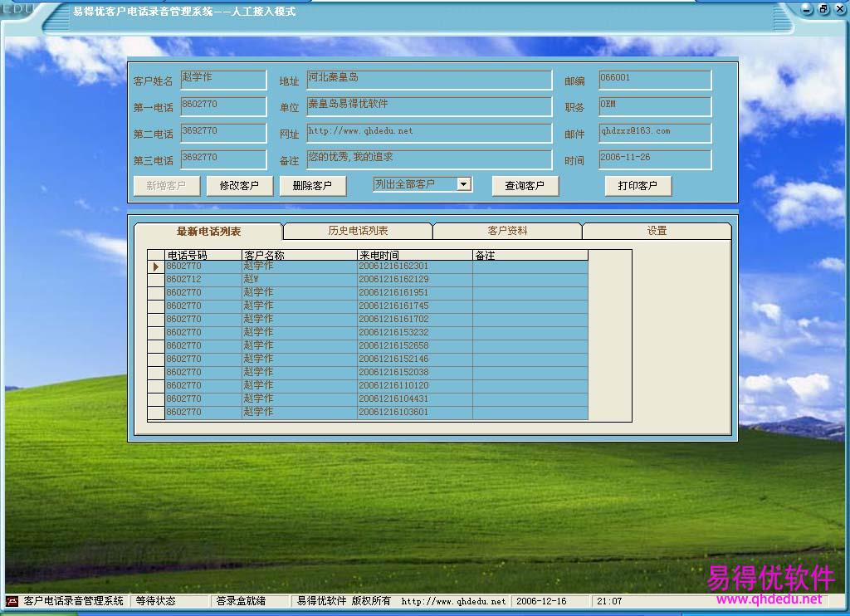The width and height of the screenshot is (850, 616).
Task: Open the 客户资料 tab
Action: (507, 231)
